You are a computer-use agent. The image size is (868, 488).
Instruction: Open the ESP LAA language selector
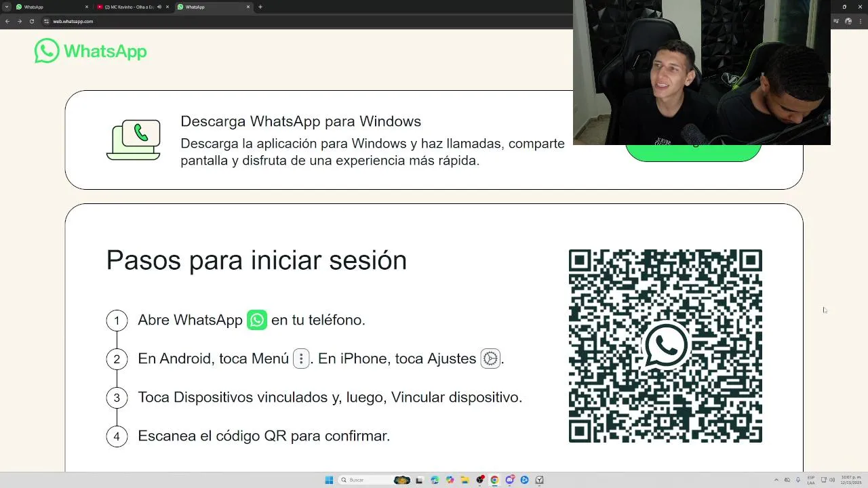click(x=811, y=480)
